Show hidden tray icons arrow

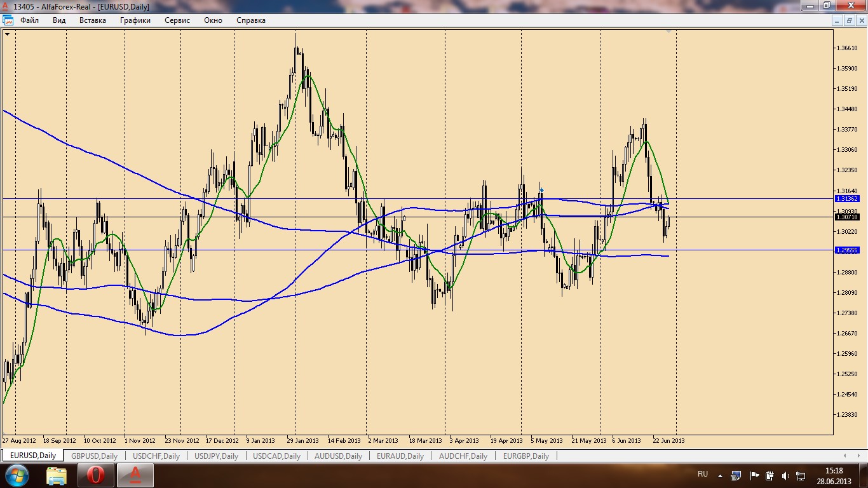pyautogui.click(x=721, y=475)
